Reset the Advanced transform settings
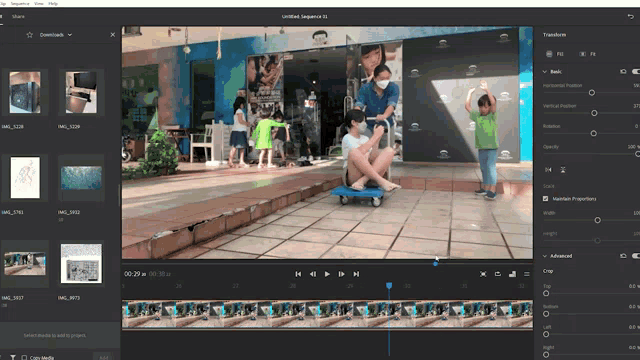This screenshot has width=640, height=360. coord(623,256)
